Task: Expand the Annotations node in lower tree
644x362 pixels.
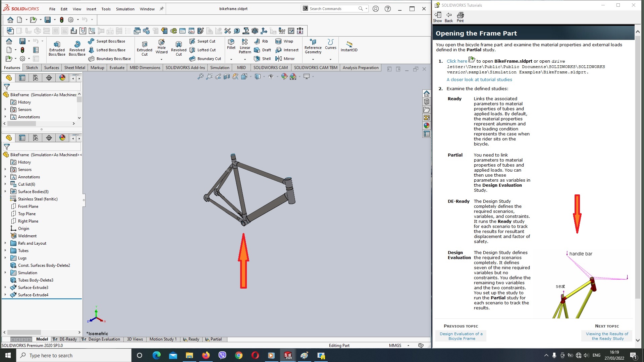Action: coord(5,177)
